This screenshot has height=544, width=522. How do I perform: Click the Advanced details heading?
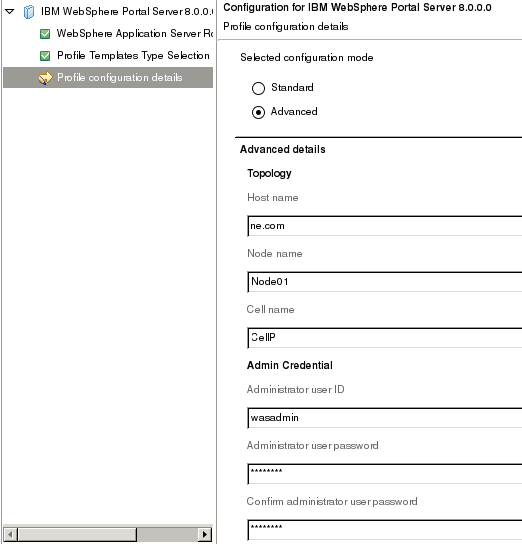[x=283, y=149]
